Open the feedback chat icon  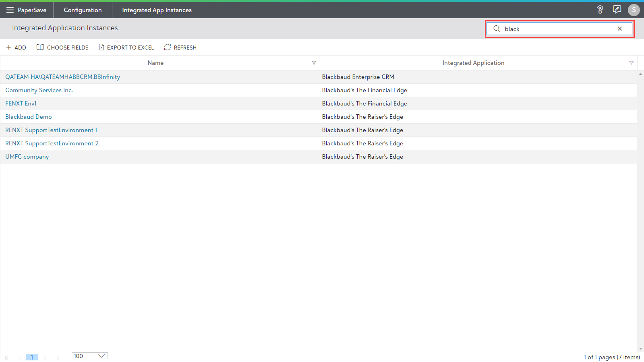617,10
